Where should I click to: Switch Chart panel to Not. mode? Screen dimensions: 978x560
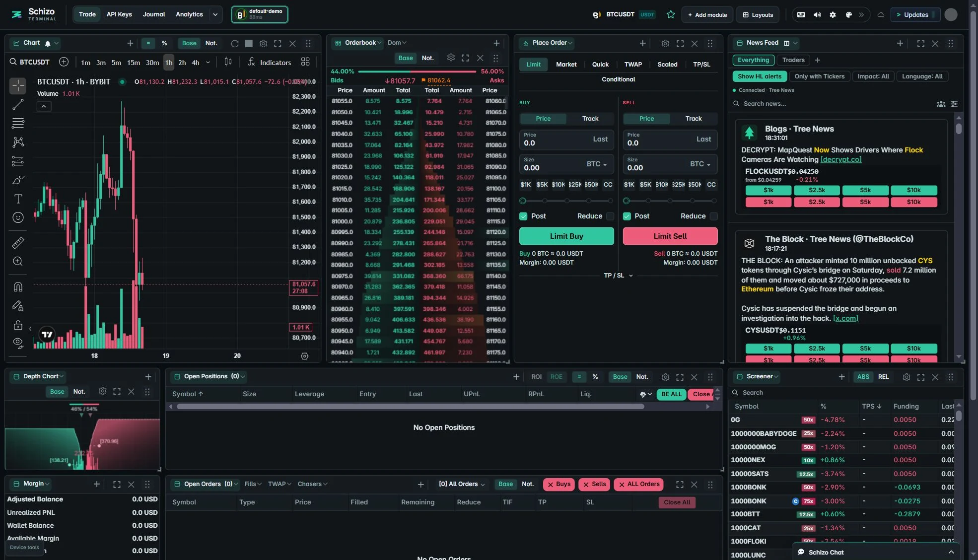click(x=211, y=43)
